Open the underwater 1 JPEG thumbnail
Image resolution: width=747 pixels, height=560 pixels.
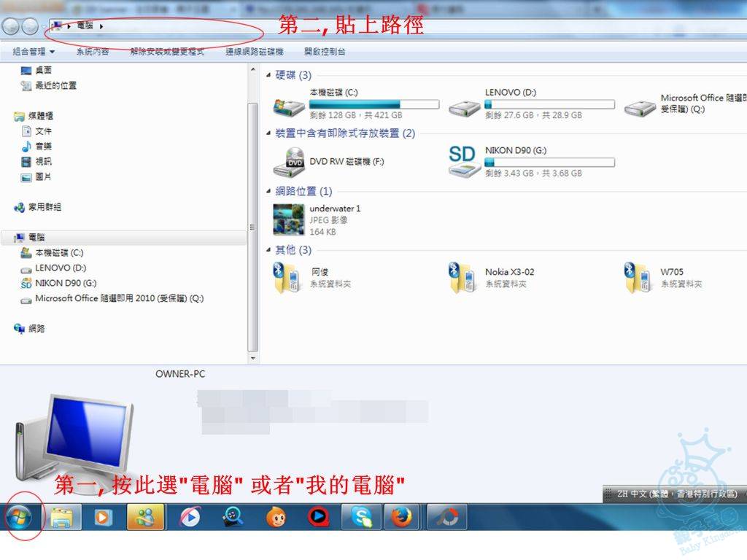pos(289,219)
